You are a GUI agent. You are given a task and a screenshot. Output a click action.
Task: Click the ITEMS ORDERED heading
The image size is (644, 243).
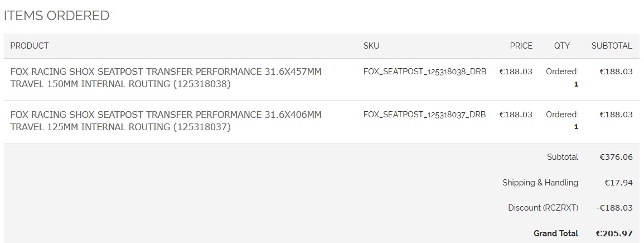[x=56, y=16]
